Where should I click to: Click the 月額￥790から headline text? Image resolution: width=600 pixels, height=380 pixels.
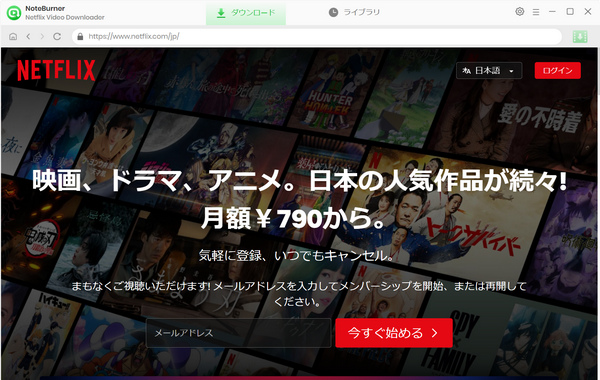pos(293,218)
